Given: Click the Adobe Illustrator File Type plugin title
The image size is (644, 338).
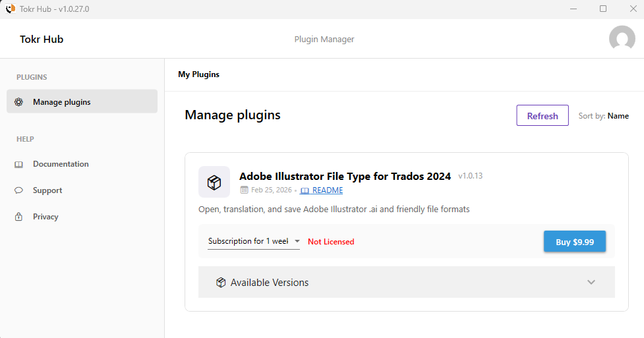Looking at the screenshot, I should pyautogui.click(x=345, y=176).
